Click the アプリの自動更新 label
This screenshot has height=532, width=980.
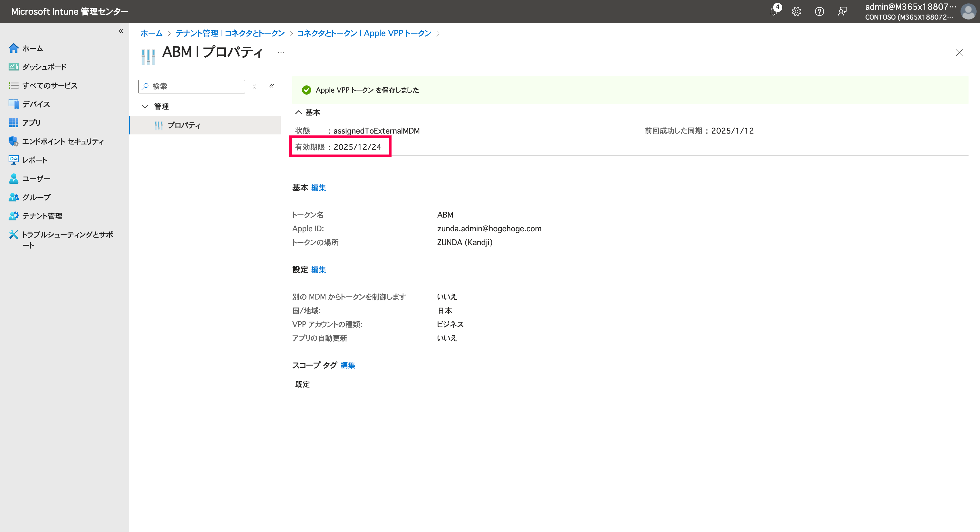click(x=320, y=338)
